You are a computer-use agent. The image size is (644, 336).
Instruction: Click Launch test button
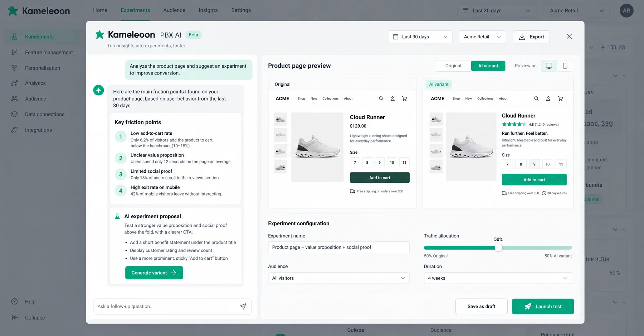(x=543, y=306)
